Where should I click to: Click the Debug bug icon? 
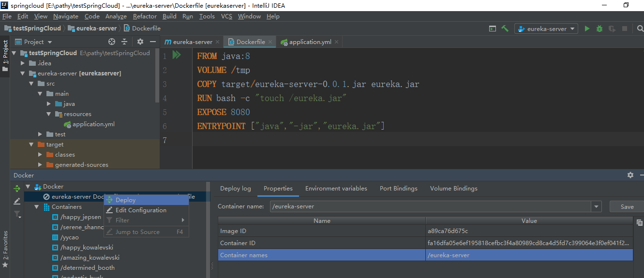click(x=599, y=29)
